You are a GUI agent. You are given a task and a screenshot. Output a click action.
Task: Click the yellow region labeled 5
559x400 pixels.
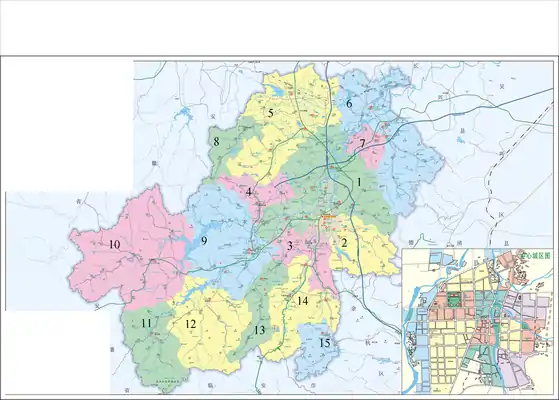point(271,113)
